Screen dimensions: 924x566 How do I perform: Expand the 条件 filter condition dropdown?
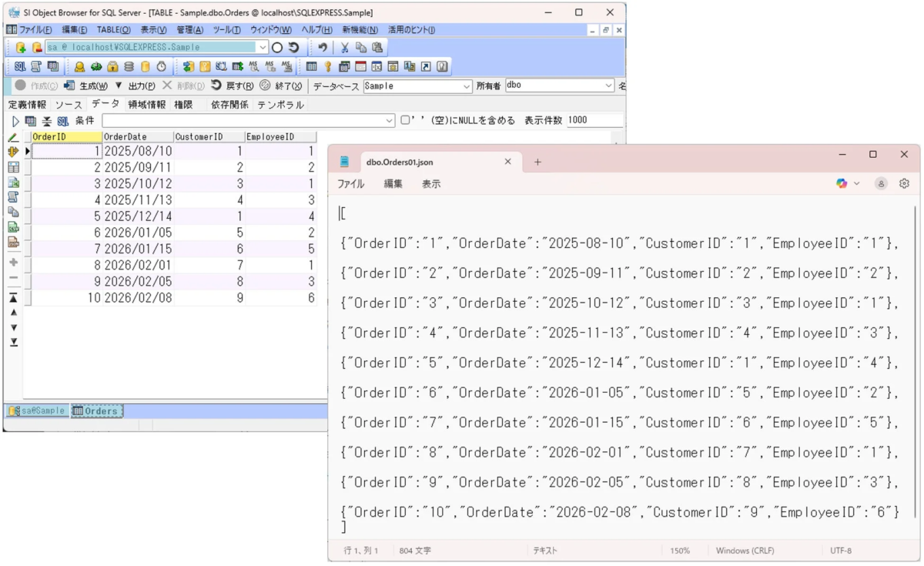tap(389, 119)
